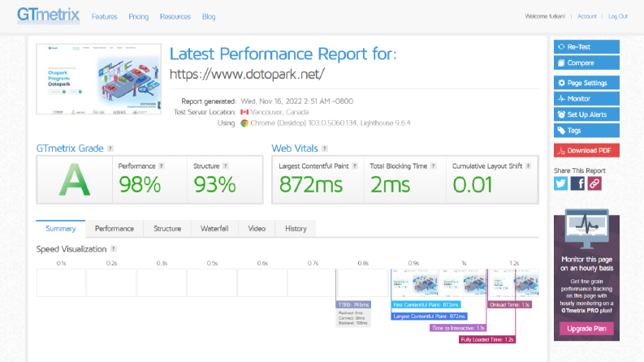Viewport: 644px width, 362px height.
Task: Open help icon beside Total Blocking Time
Action: (x=434, y=166)
